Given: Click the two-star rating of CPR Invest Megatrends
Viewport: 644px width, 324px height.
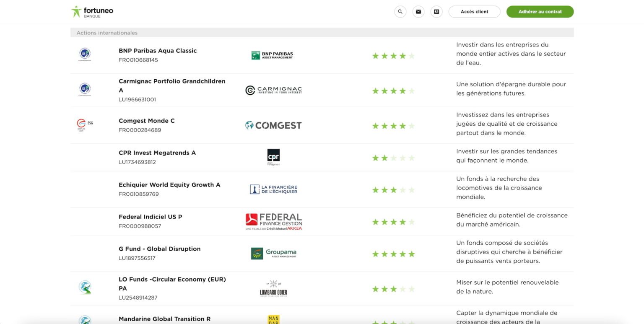Looking at the screenshot, I should [393, 158].
